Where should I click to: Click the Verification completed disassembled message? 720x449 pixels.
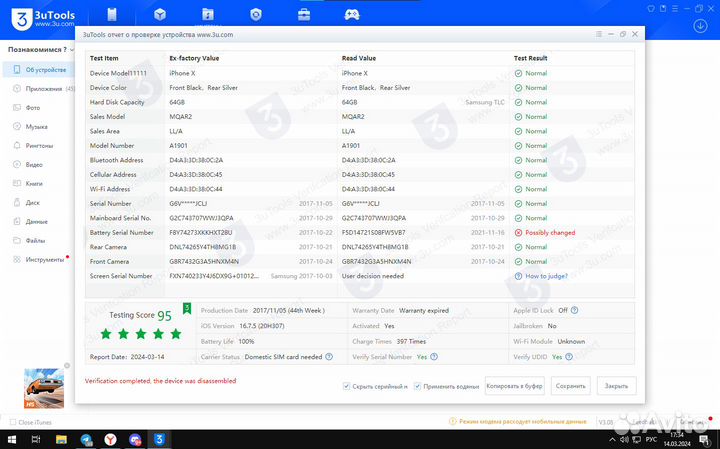coord(160,381)
